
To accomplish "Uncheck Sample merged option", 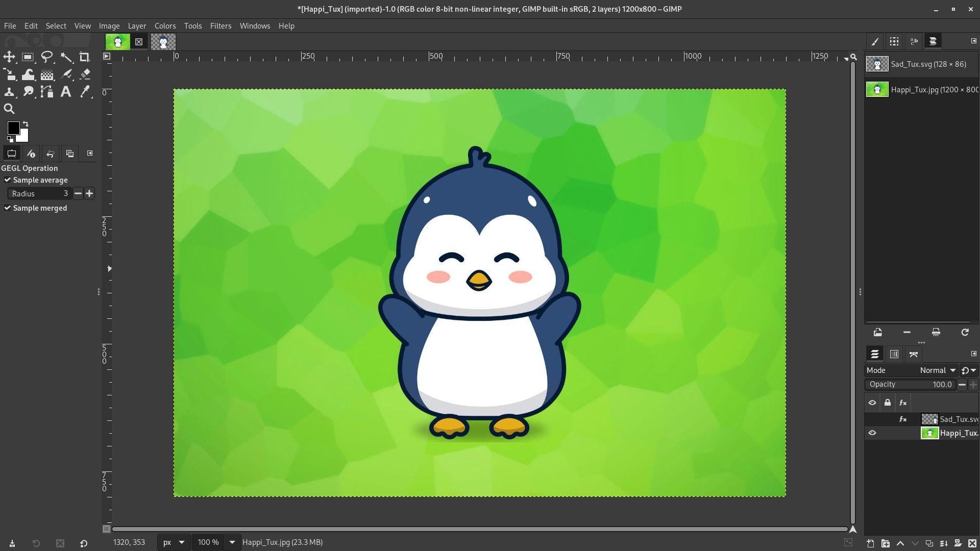I will click(x=7, y=208).
